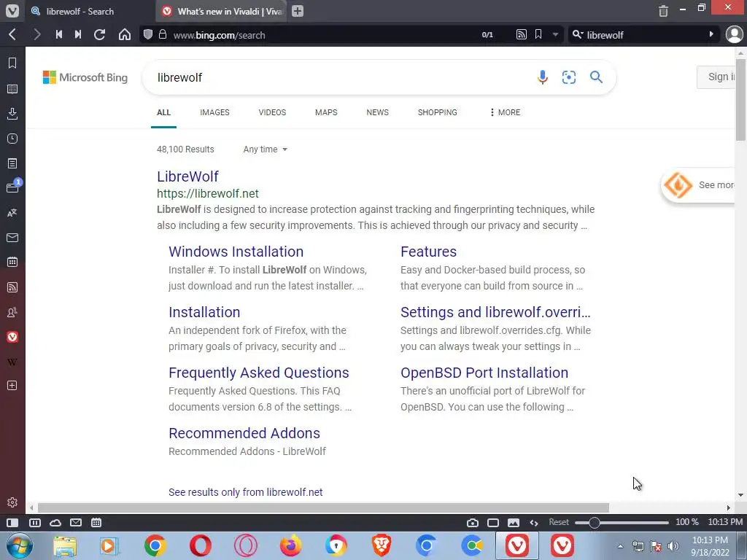Open Frequently Asked Questions link
The width and height of the screenshot is (747, 560).
[259, 373]
